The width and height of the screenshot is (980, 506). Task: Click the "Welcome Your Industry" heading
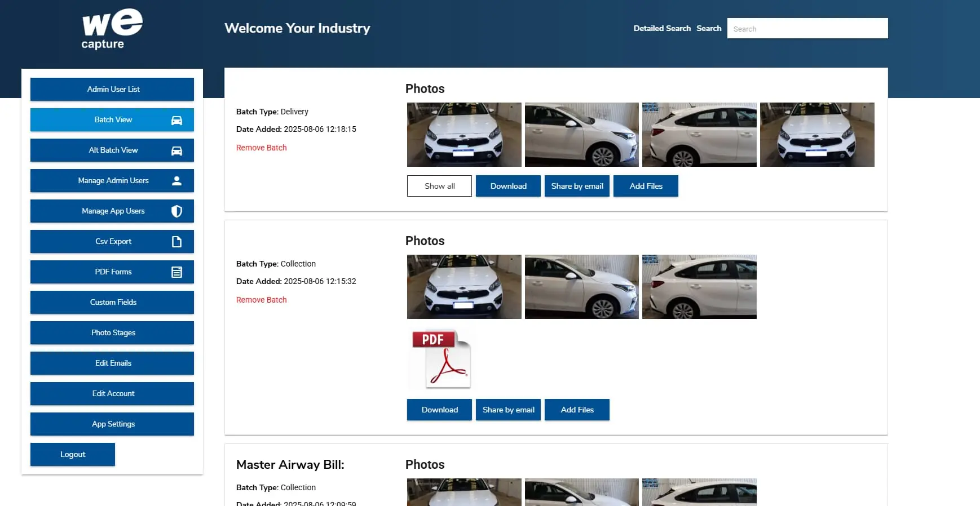point(297,28)
